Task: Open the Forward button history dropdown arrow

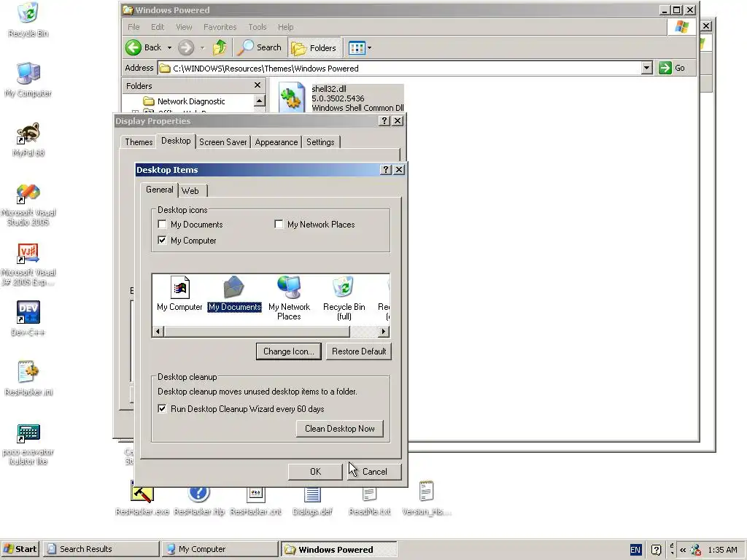Action: pyautogui.click(x=202, y=47)
